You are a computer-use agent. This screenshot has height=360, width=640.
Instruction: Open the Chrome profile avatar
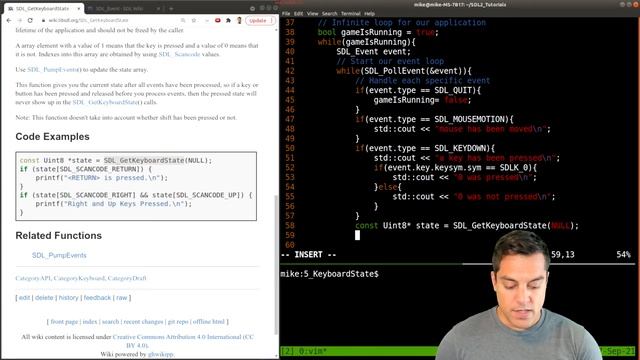239,20
